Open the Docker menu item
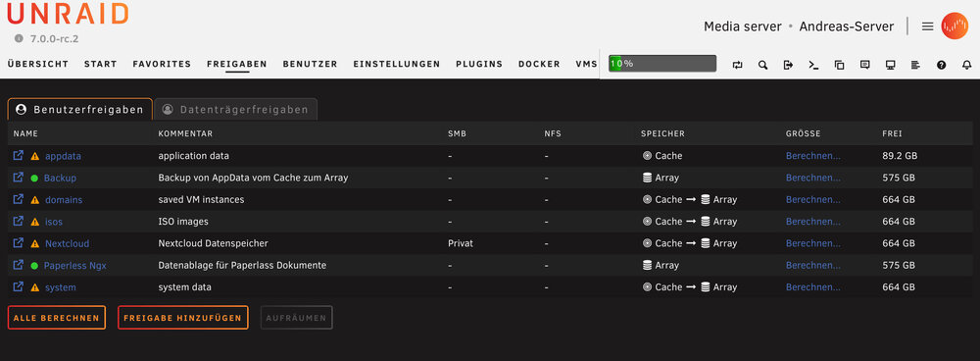The height and width of the screenshot is (361, 980). (x=539, y=64)
